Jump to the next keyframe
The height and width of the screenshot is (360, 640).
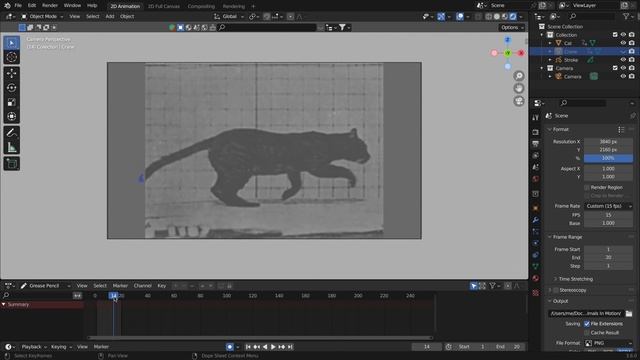[x=282, y=347]
